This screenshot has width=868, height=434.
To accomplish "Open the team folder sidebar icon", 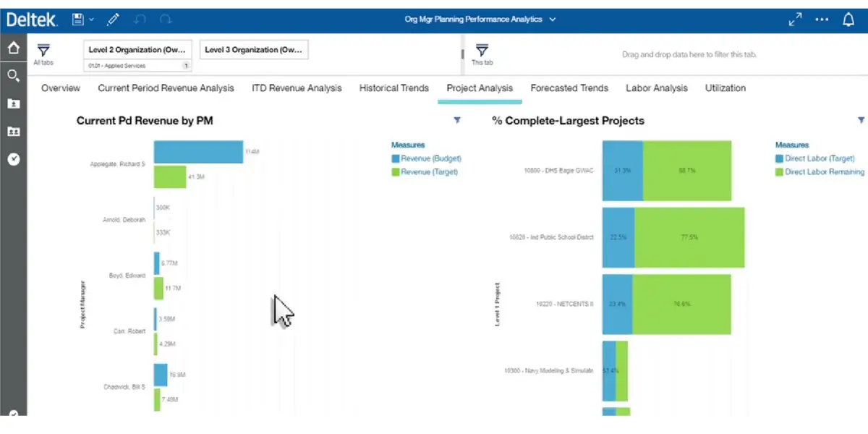I will [14, 132].
